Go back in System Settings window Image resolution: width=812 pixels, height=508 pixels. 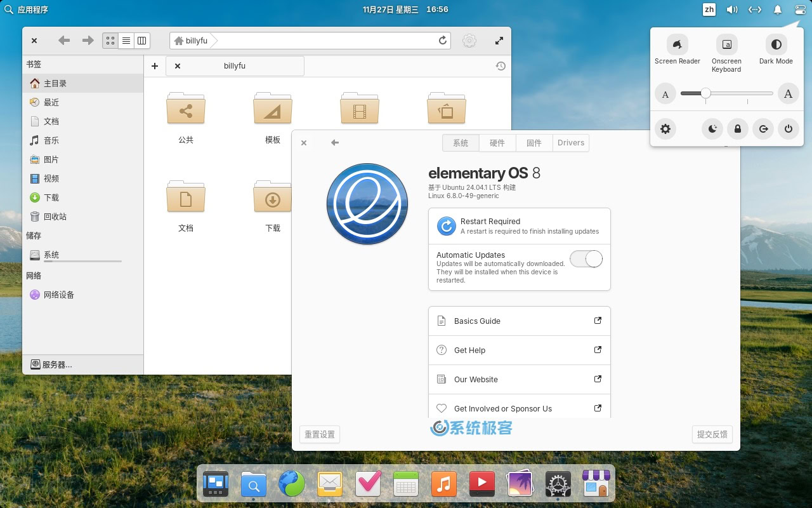coord(335,143)
